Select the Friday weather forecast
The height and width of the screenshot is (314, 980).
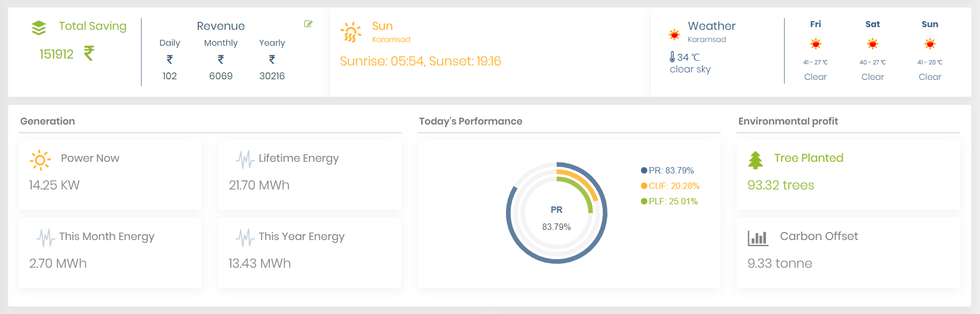click(x=815, y=51)
